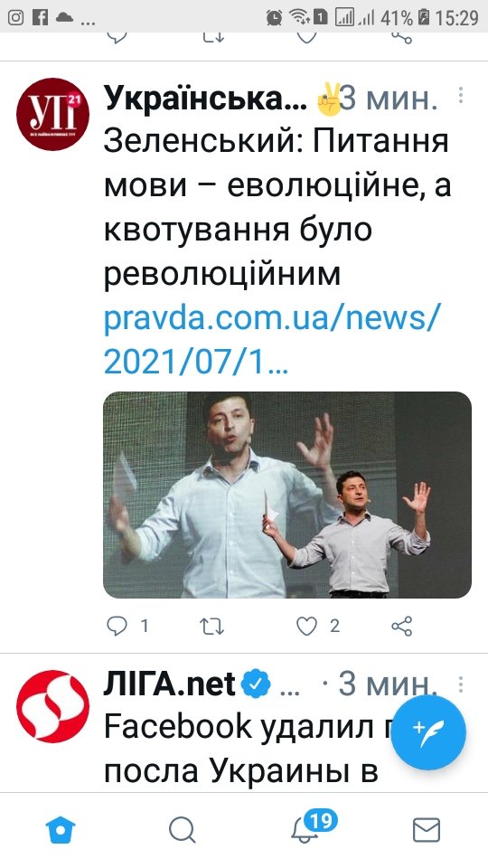Open the ЛІГА.net profile avatar
Image resolution: width=488 pixels, height=868 pixels.
[52, 706]
